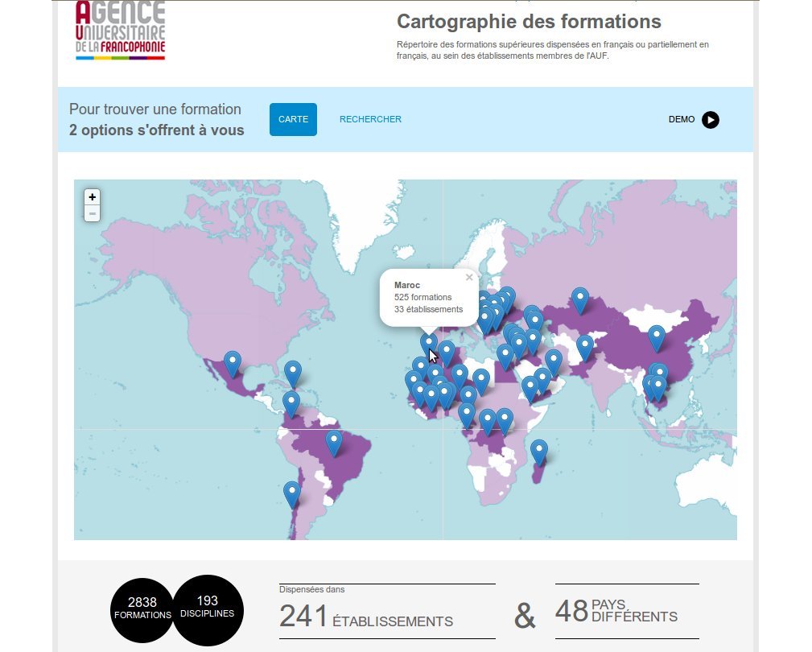The image size is (812, 652).
Task: Open the RECHERCHER tab
Action: pyautogui.click(x=370, y=119)
